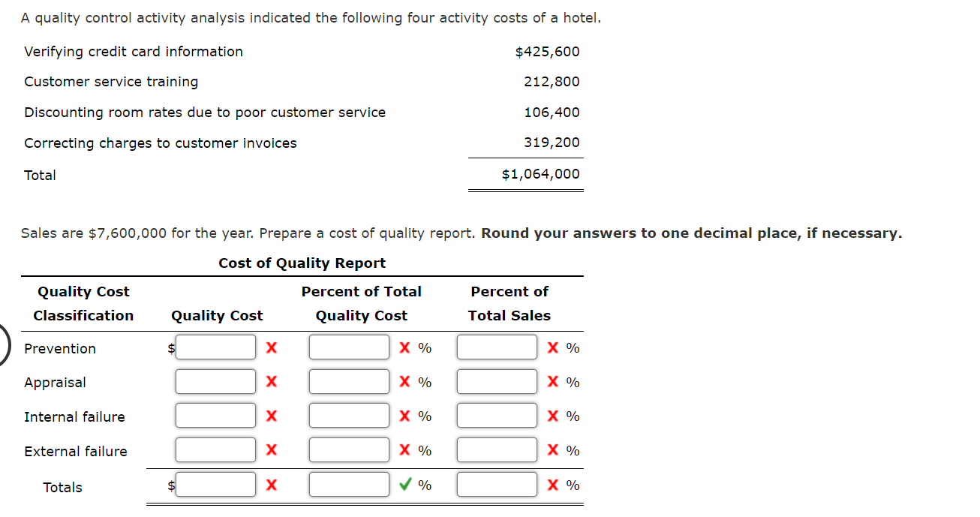Click Appraisal percent of total quality cost field
This screenshot has width=980, height=517.
[349, 381]
